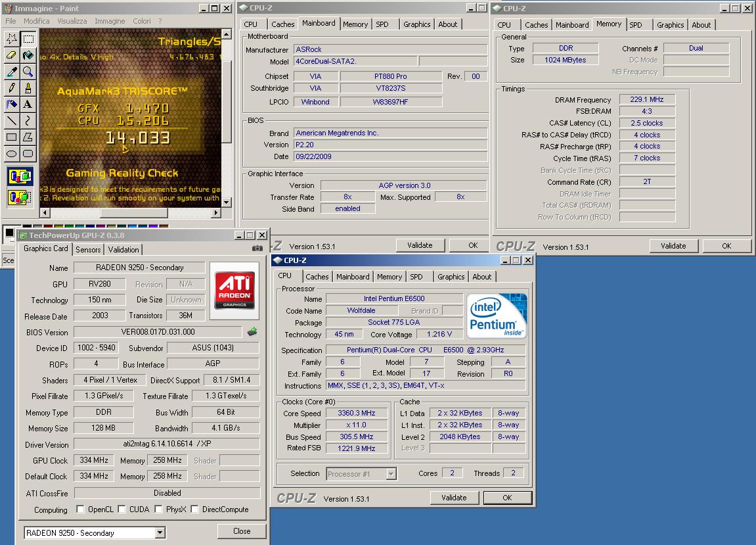Open the Colori menu in Paint
756x545 pixels.
point(142,21)
